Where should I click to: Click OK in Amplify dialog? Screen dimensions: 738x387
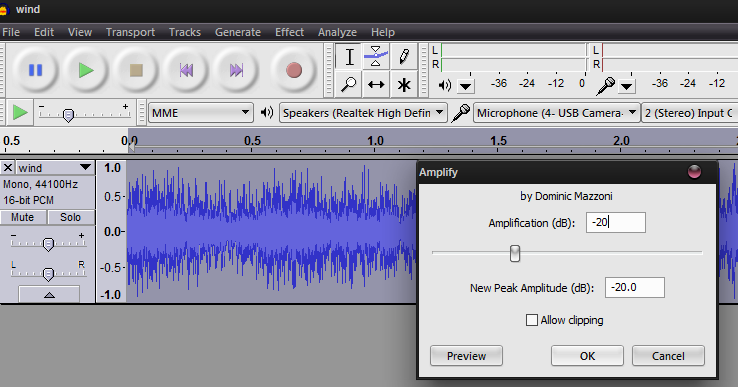587,356
